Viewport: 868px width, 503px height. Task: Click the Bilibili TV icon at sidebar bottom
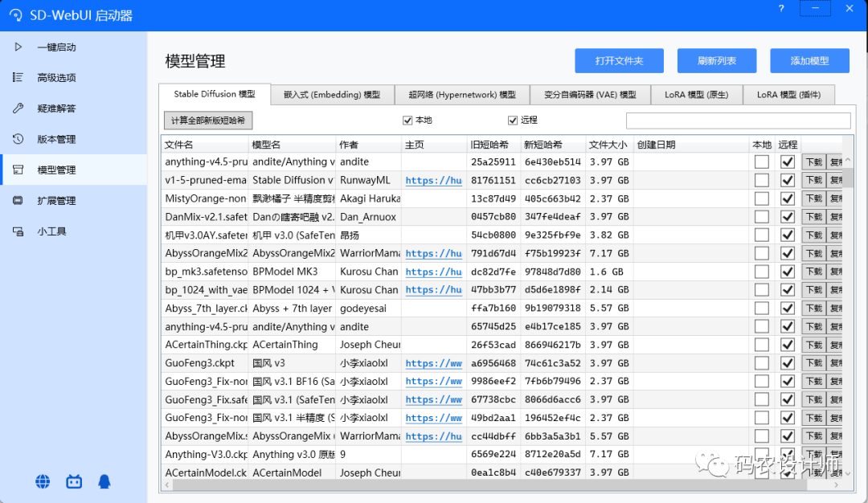tap(74, 481)
